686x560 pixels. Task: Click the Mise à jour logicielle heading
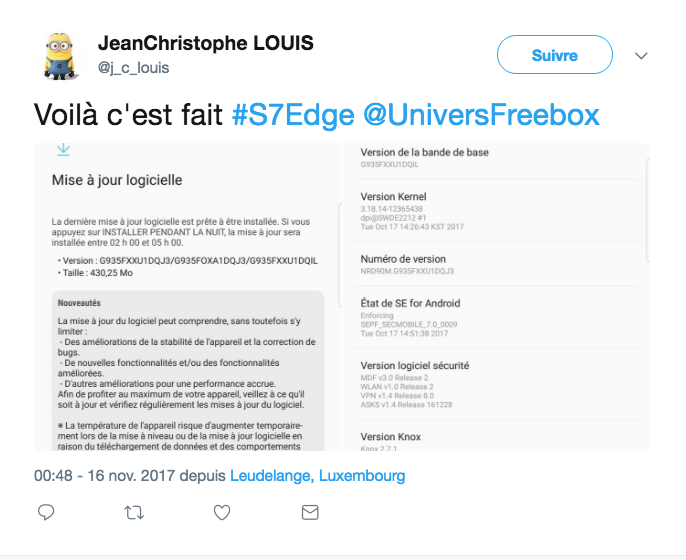tap(117, 181)
